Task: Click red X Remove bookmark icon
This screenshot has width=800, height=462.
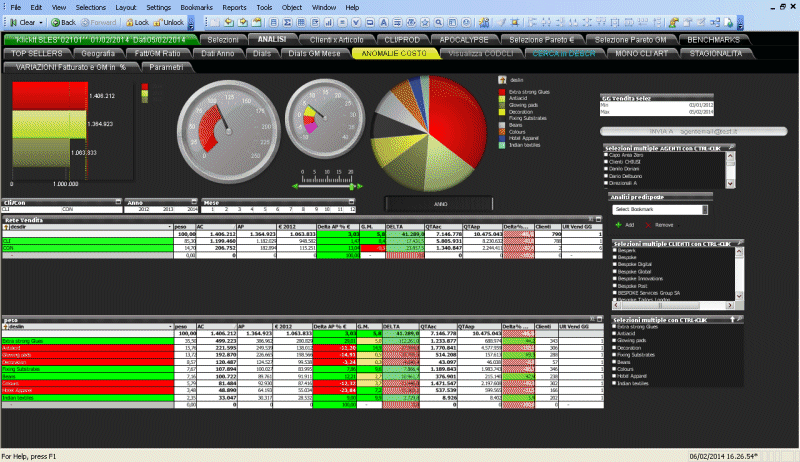Action: (648, 225)
